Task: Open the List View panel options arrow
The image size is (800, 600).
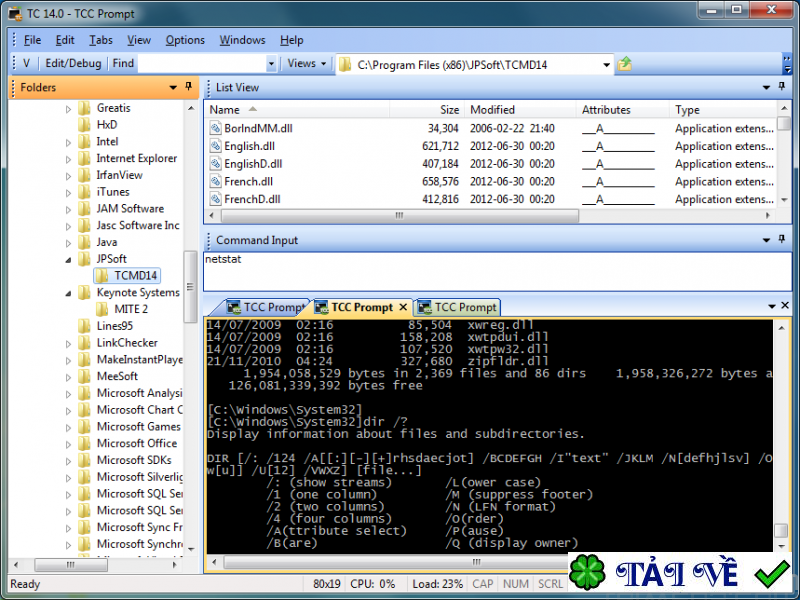Action: (766, 88)
